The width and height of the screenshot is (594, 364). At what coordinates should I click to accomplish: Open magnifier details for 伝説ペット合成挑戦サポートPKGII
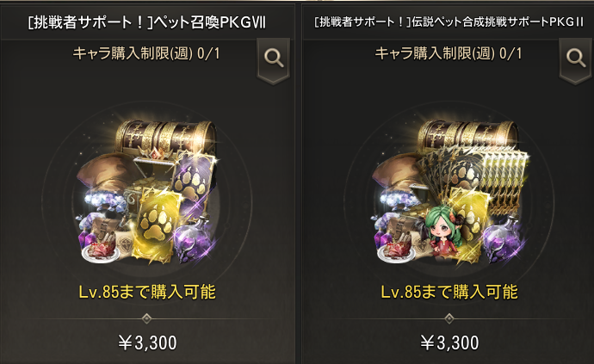tap(576, 59)
